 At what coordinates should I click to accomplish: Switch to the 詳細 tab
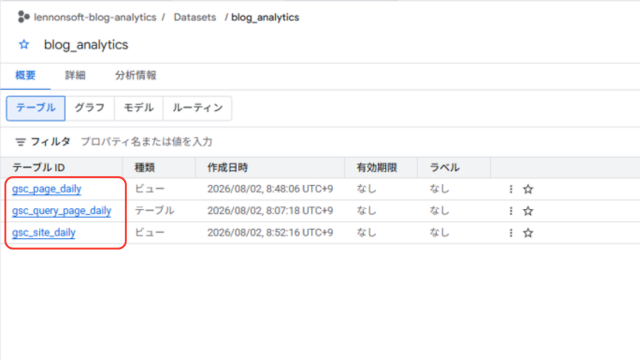point(75,76)
